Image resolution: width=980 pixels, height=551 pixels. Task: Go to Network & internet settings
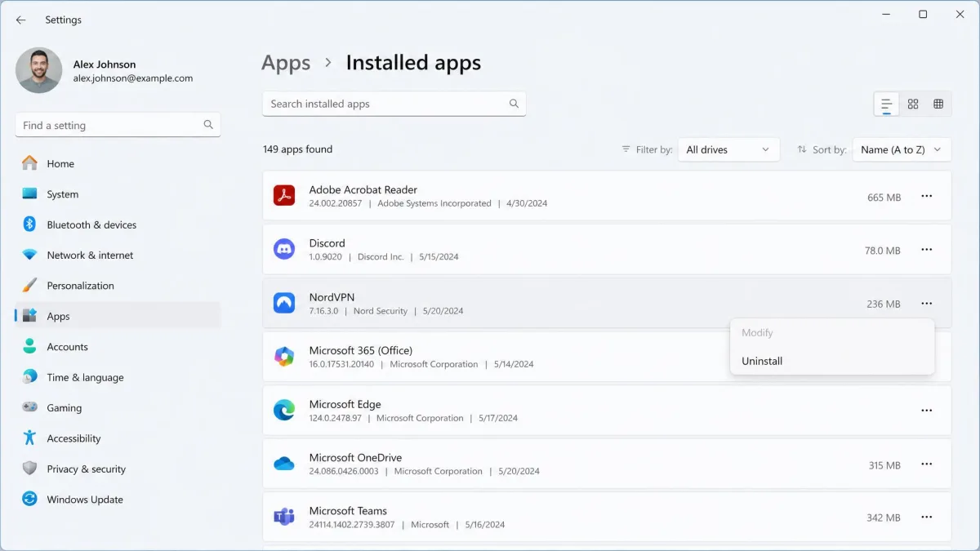118,255
